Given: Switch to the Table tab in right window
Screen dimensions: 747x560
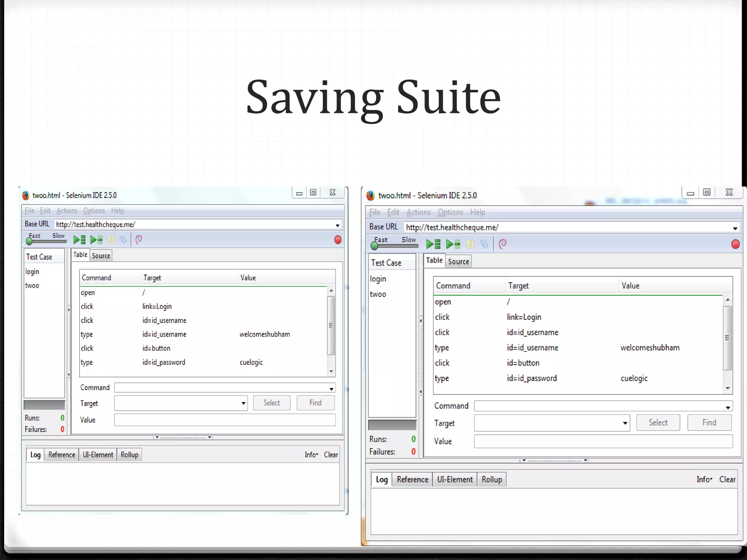Looking at the screenshot, I should pos(434,260).
